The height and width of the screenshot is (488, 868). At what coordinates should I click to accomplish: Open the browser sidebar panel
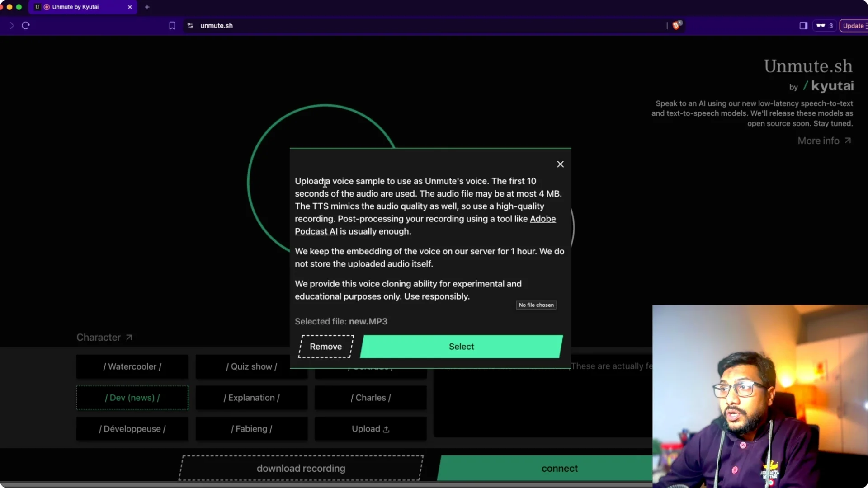(803, 26)
